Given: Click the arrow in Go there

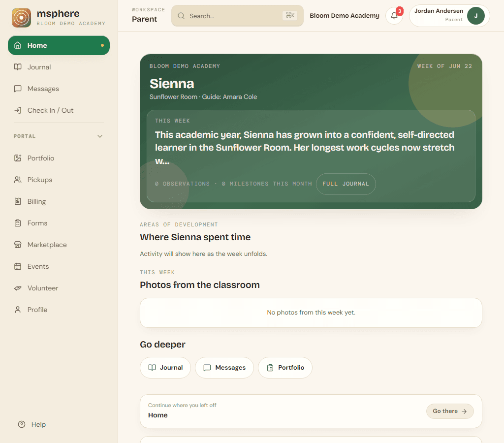Looking at the screenshot, I should [464, 411].
